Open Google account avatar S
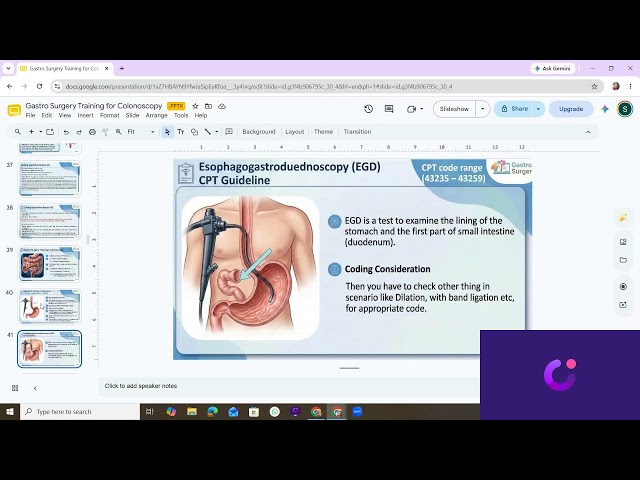 point(625,109)
